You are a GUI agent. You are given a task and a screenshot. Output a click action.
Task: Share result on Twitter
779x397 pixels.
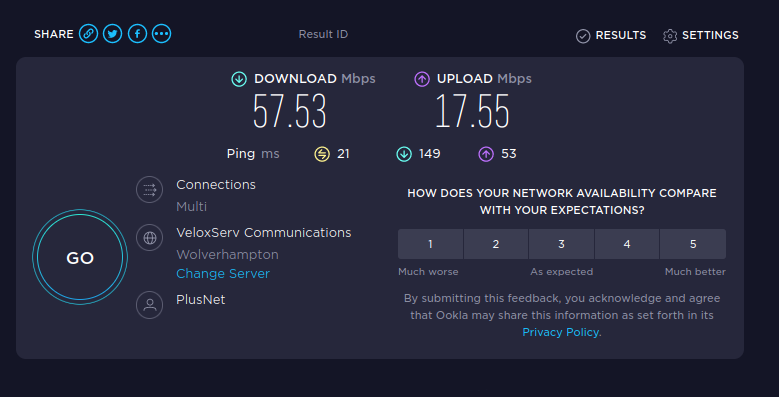113,34
